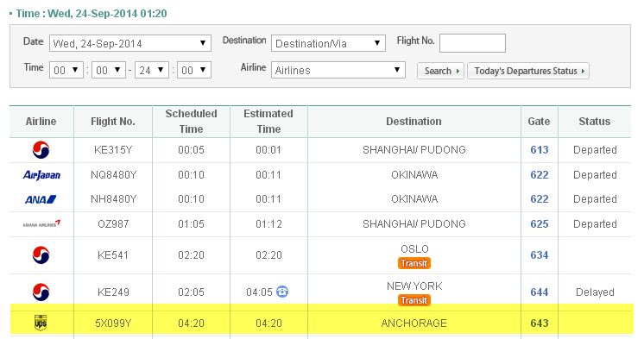
Task: Click ANCHORAGE destination
Action: point(414,323)
